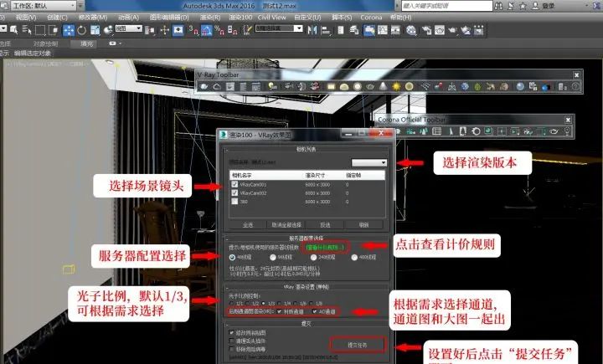Click the Select by Name toolbar icon

(x=27, y=30)
